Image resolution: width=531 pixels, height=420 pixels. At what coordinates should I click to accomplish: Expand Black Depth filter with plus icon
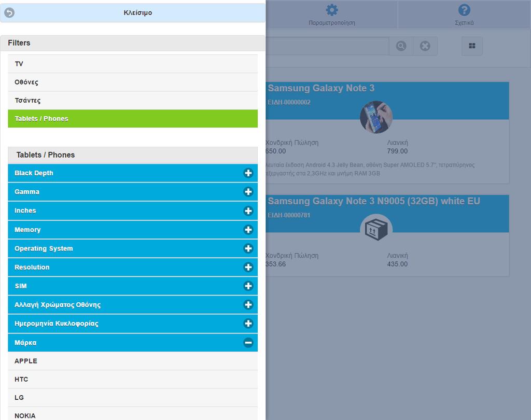click(x=248, y=173)
